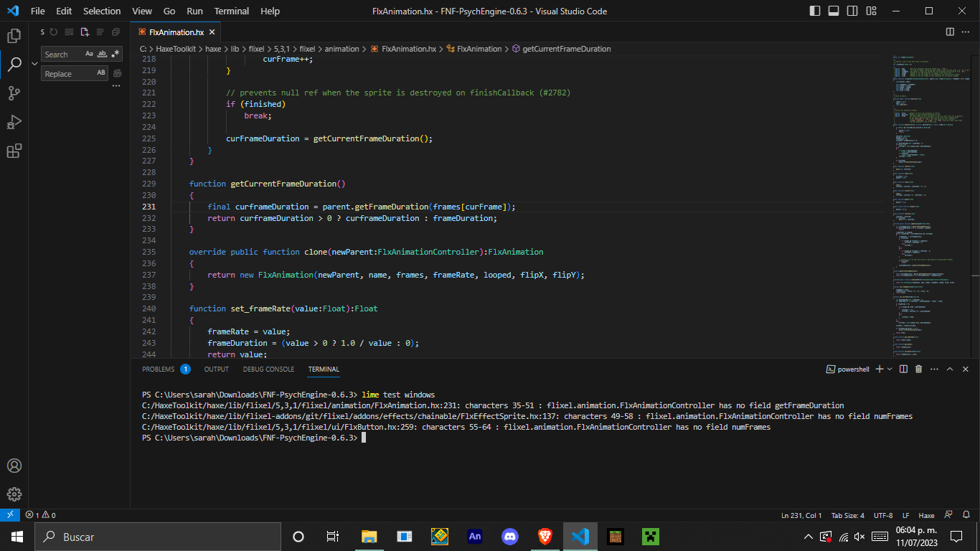Open the Terminal menu
The height and width of the screenshot is (551, 980).
[231, 11]
